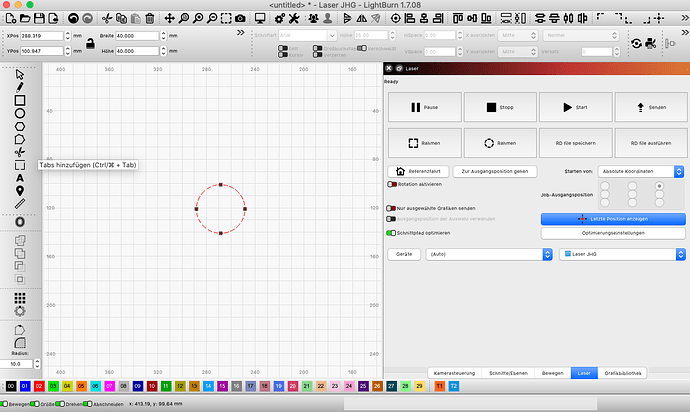This screenshot has height=412, width=690.
Task: Choose the ellipse tool
Action: tap(20, 114)
